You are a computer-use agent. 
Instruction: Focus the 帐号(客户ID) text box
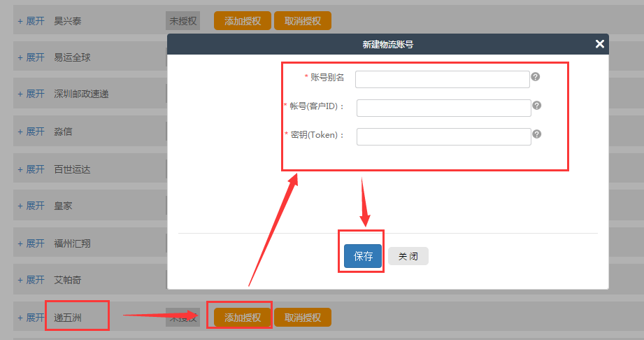[443, 108]
